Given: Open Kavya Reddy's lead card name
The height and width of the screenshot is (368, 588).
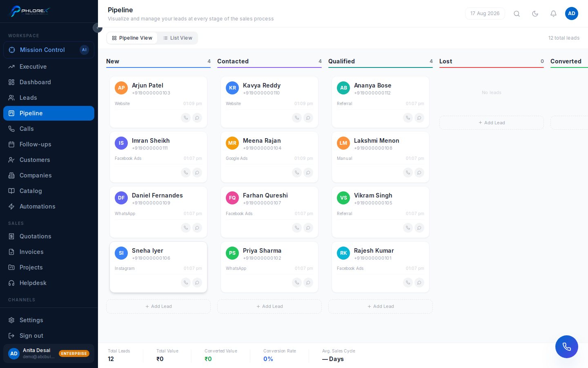Looking at the screenshot, I should coord(262,85).
